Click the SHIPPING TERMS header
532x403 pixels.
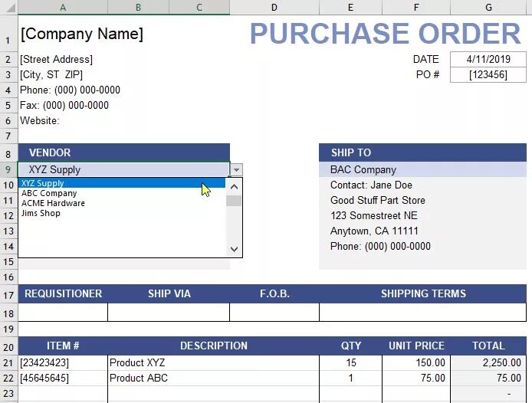[x=423, y=293]
